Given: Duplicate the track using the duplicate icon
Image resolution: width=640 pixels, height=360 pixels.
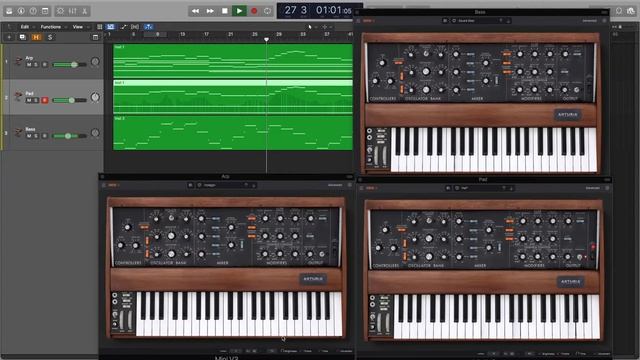Looking at the screenshot, I should 22,37.
